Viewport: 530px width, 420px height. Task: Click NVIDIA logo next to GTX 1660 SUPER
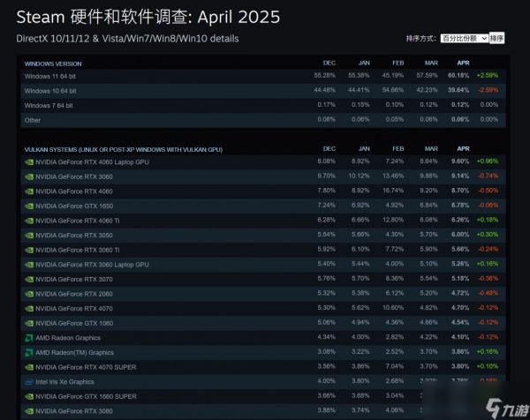(29, 397)
